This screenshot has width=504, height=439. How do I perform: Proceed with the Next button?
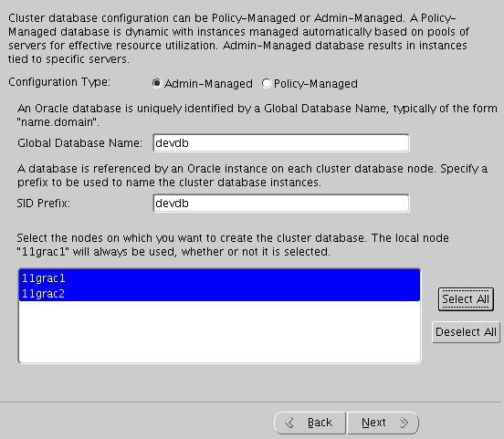(x=383, y=423)
